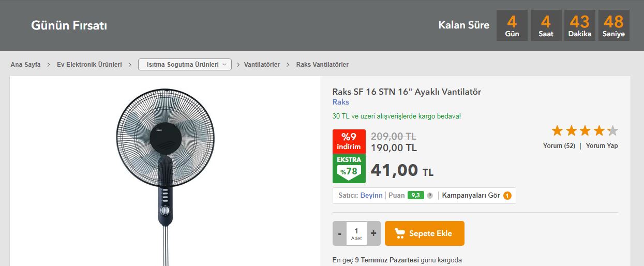
Task: Expand the Isıtma Sogutma Ürünleri dropdown
Action: [185, 65]
